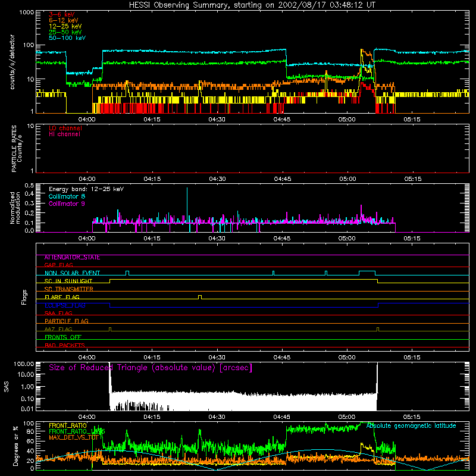Click 04:45 under the modulation plot
Viewport: 476px width, 476px height.
tap(282, 239)
